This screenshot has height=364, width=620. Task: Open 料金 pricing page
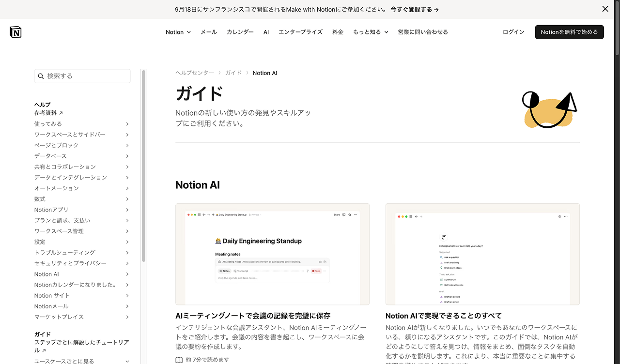pos(338,32)
